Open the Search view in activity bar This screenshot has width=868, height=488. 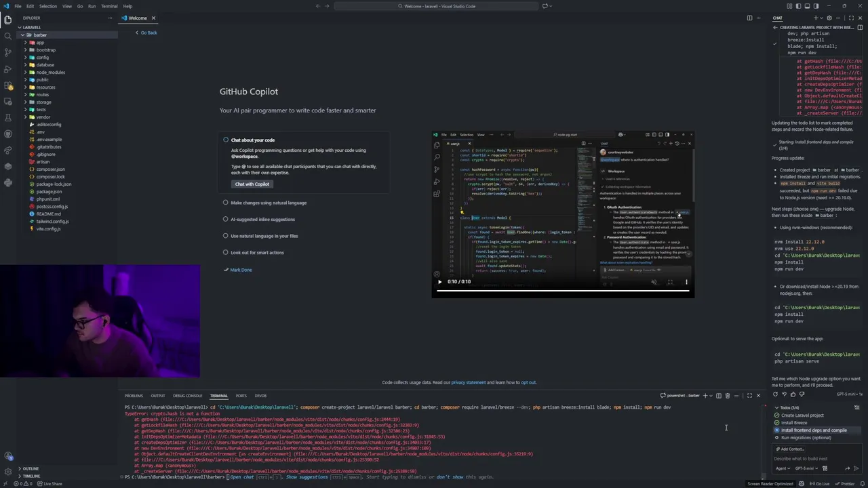[8, 36]
